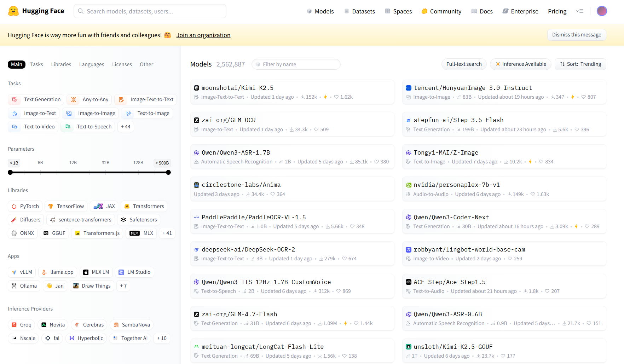
Task: Select the Image-to-Image task filter
Action: coord(91,113)
